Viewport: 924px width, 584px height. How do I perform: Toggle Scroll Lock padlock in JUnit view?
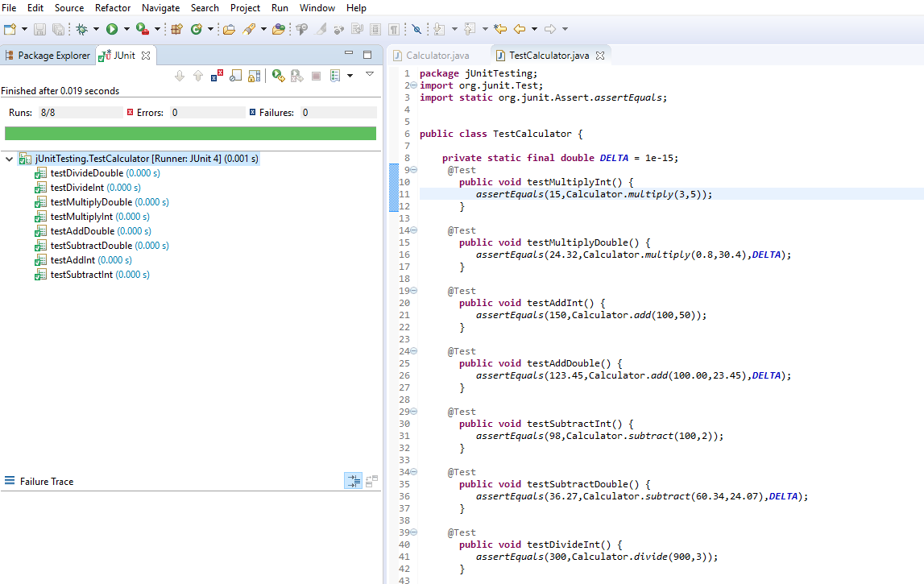pyautogui.click(x=254, y=76)
